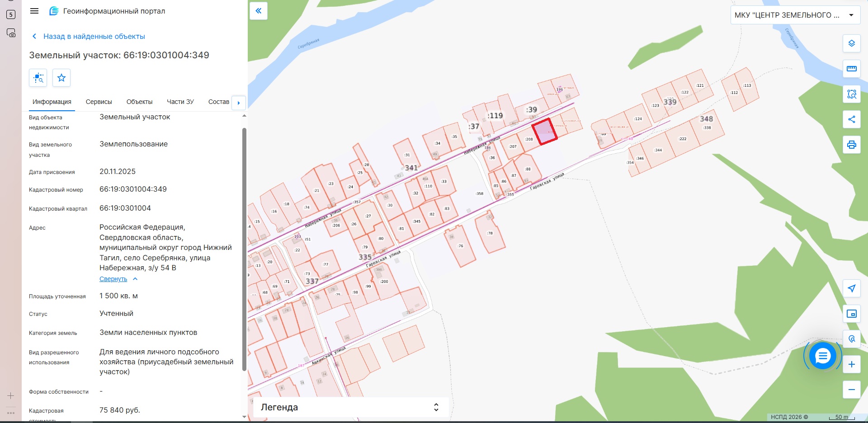Click the value Землепользование
The height and width of the screenshot is (423, 868).
(x=133, y=144)
